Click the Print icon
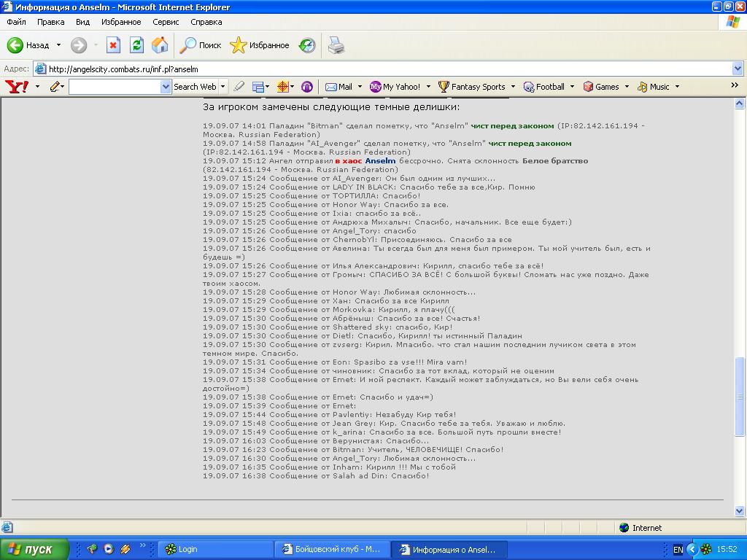 (x=336, y=45)
